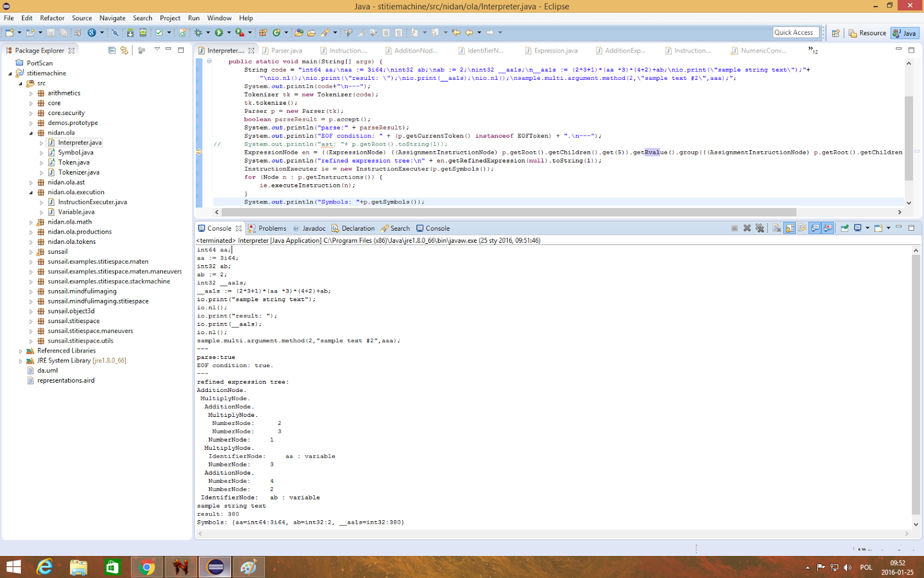The height and width of the screenshot is (578, 924).
Task: Toggle Show Console When Standard Out Changes
Action: coord(815,228)
